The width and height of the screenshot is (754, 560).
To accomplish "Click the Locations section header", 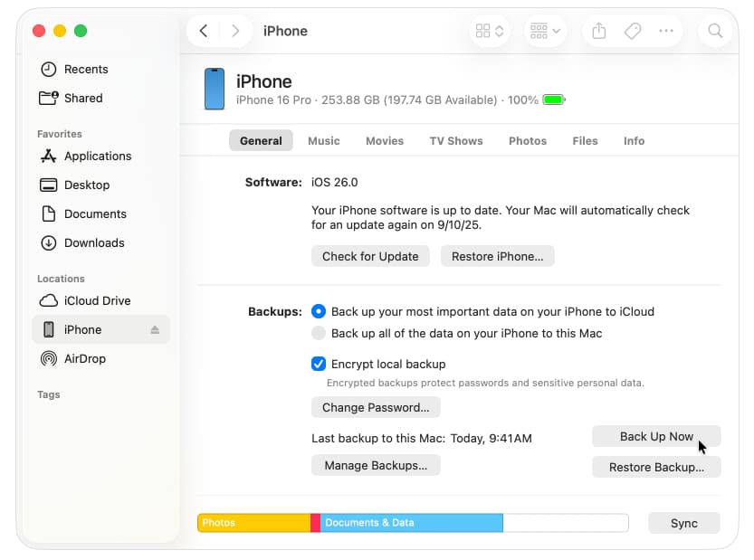I will [61, 279].
